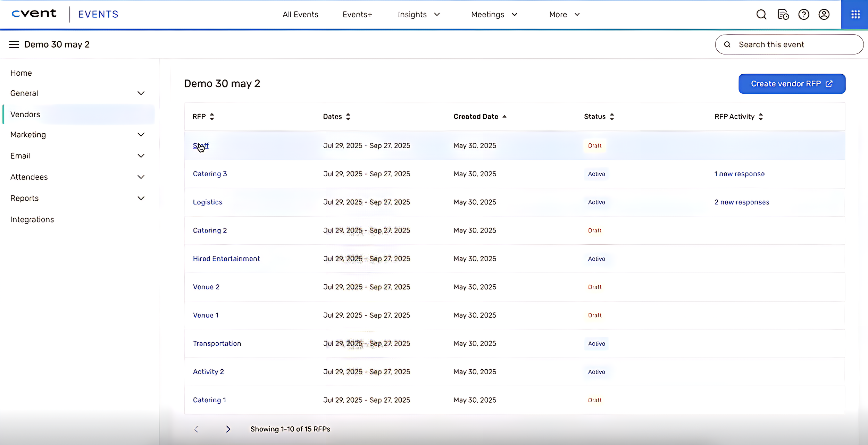
Task: Open the Hired Entertainment RFP link
Action: 226,259
